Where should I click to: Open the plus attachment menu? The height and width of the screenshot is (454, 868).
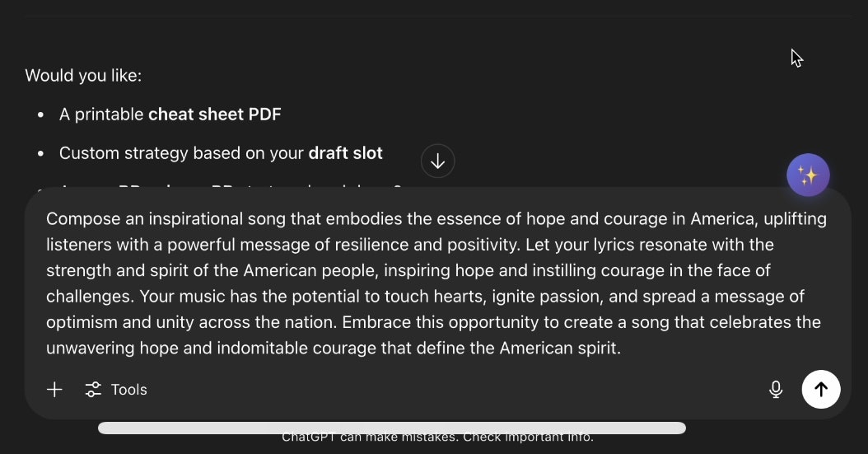tap(54, 390)
